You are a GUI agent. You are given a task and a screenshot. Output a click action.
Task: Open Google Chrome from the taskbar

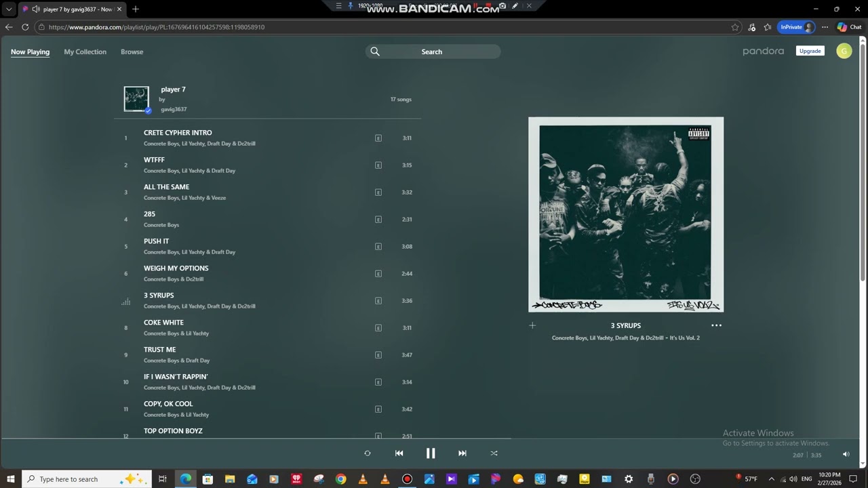341,479
